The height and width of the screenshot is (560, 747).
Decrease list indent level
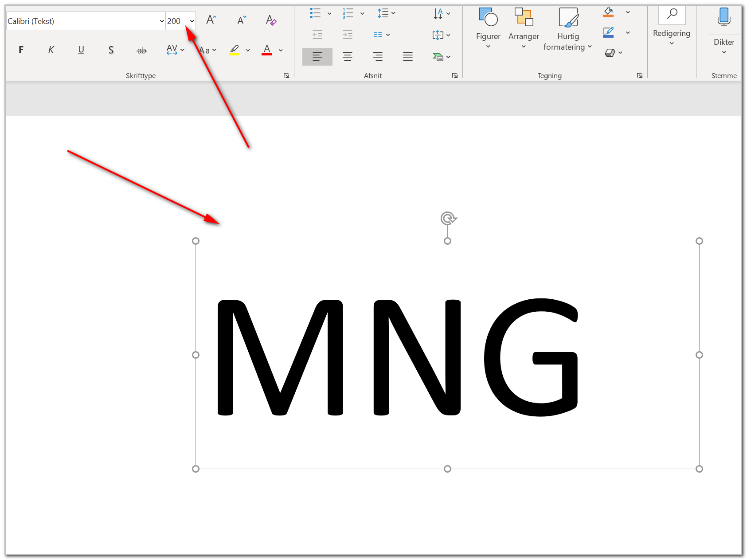point(317,35)
